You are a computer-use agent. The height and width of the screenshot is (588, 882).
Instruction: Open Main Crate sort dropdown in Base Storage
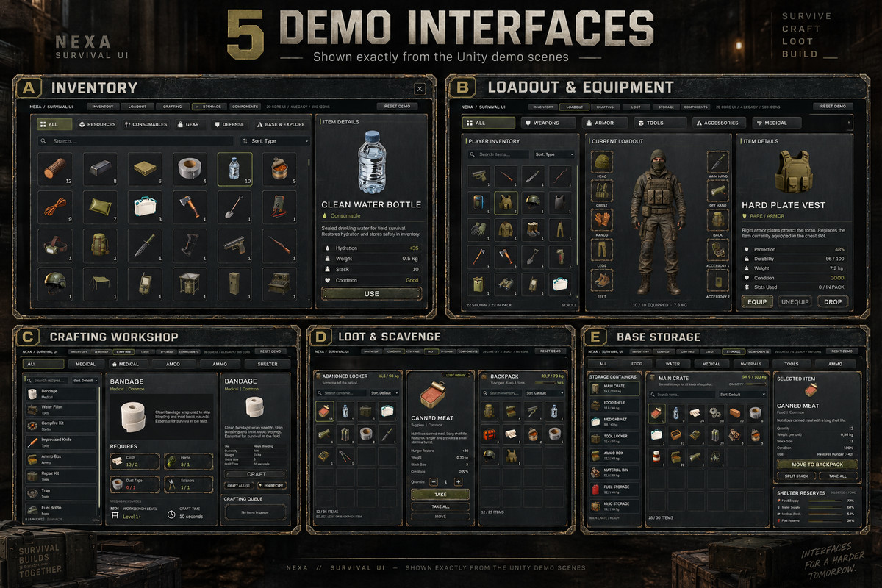point(743,395)
